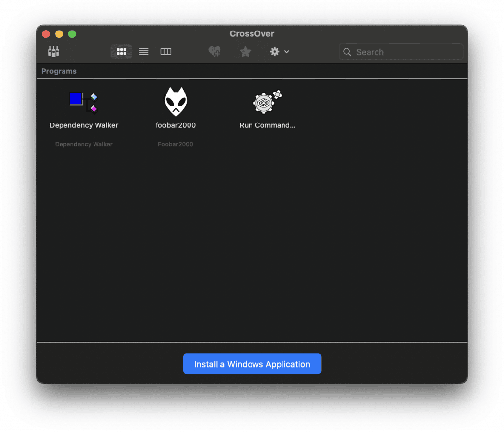The image size is (504, 432).
Task: Launch the Dependency Walker program
Action: [84, 101]
